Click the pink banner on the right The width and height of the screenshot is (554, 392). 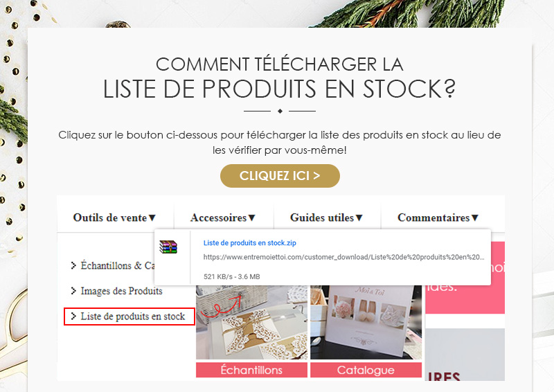point(465,278)
